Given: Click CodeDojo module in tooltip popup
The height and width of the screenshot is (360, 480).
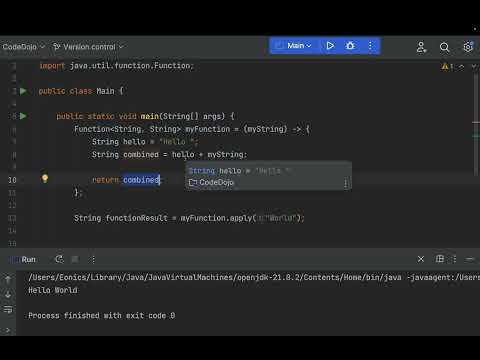Looking at the screenshot, I should (211, 182).
